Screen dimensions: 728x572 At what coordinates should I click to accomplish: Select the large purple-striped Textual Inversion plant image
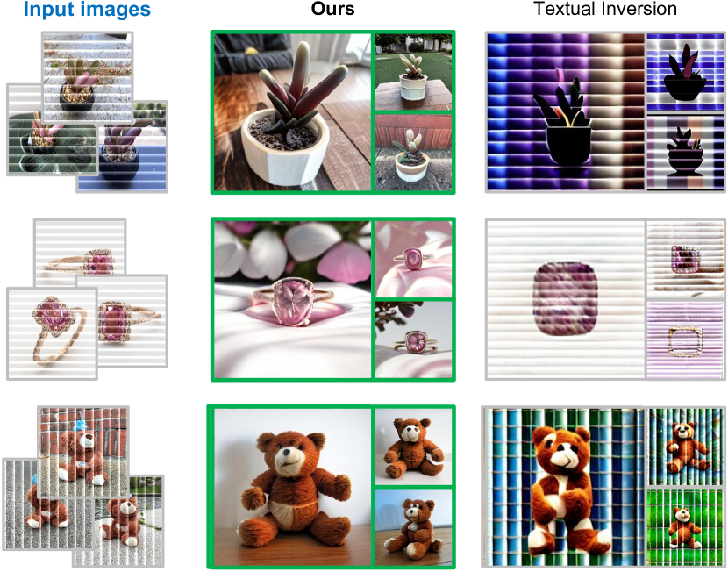click(x=566, y=112)
